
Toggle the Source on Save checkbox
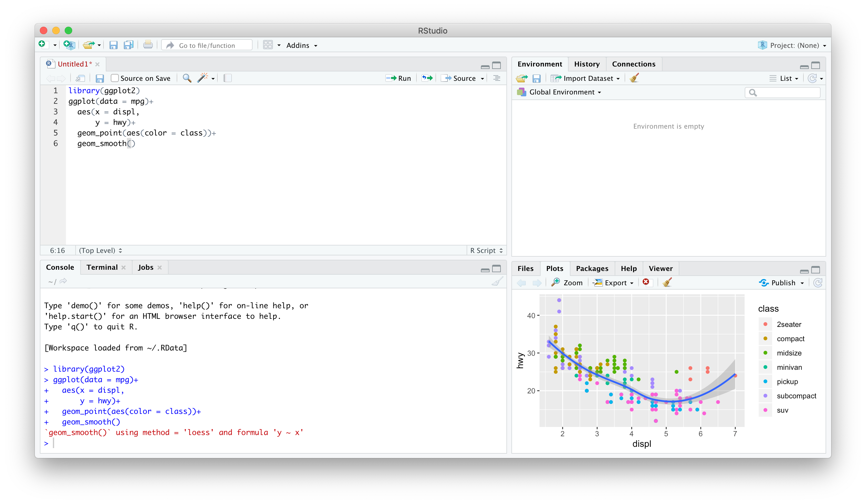pos(115,78)
